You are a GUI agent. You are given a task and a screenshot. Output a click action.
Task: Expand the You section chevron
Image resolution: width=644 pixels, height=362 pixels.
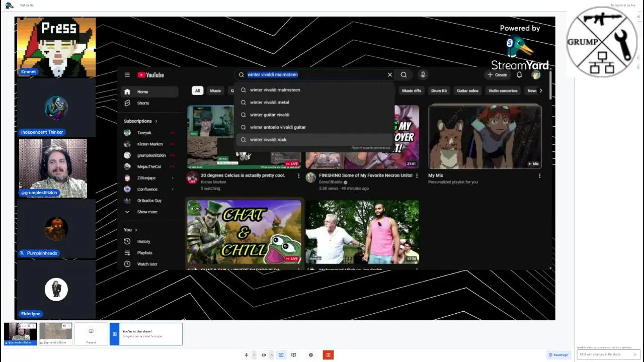136,230
